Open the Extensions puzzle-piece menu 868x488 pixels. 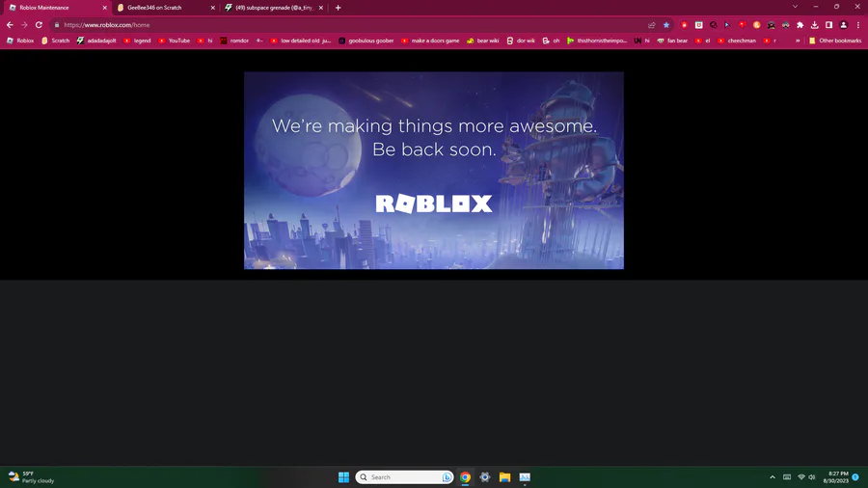[800, 25]
